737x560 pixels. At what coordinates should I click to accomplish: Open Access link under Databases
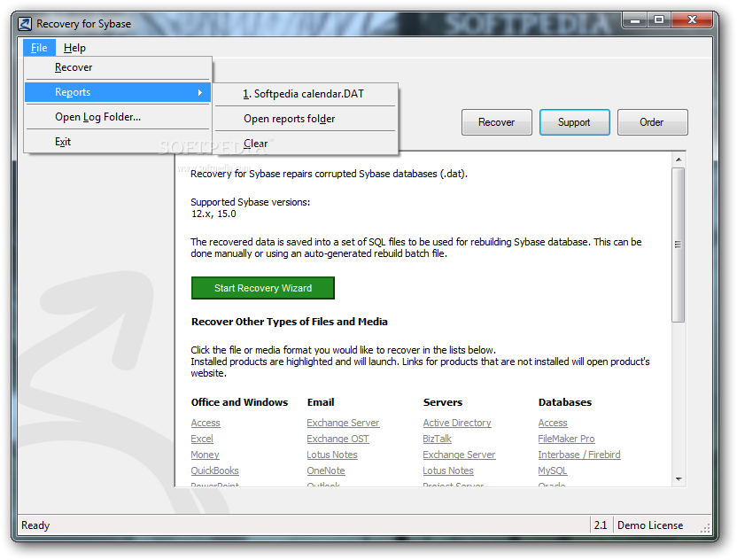click(x=553, y=423)
